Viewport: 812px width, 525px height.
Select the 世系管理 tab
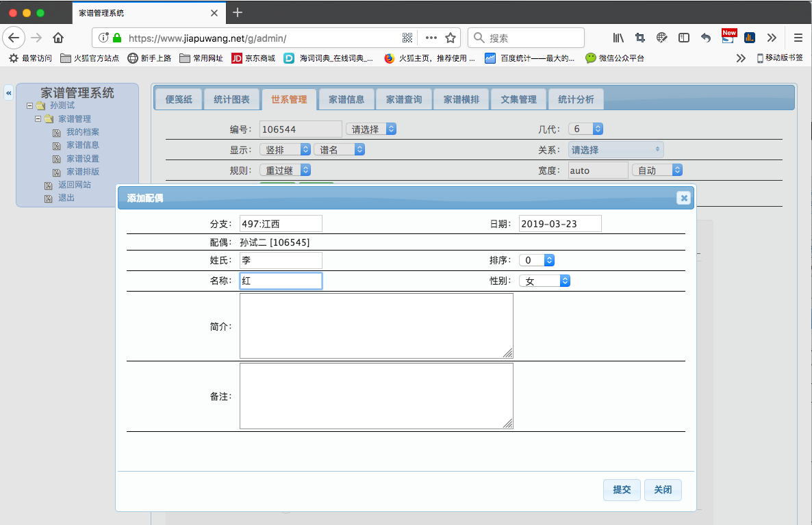pyautogui.click(x=289, y=99)
